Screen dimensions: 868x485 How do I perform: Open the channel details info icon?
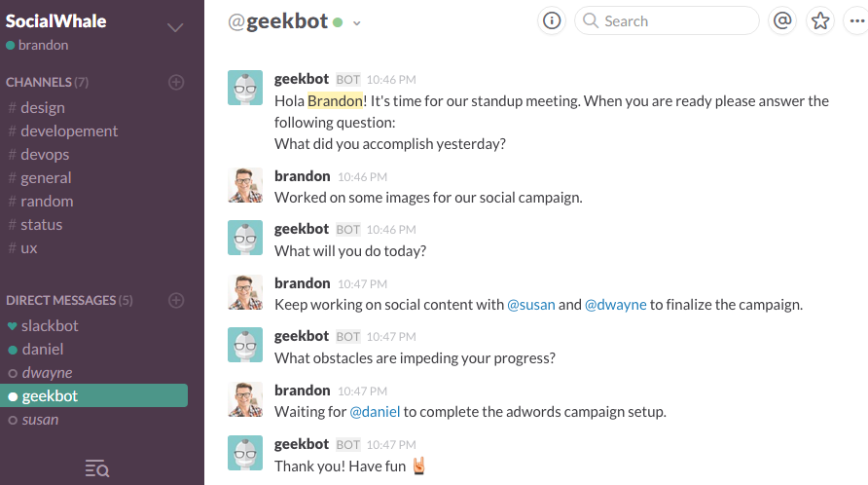coord(553,20)
